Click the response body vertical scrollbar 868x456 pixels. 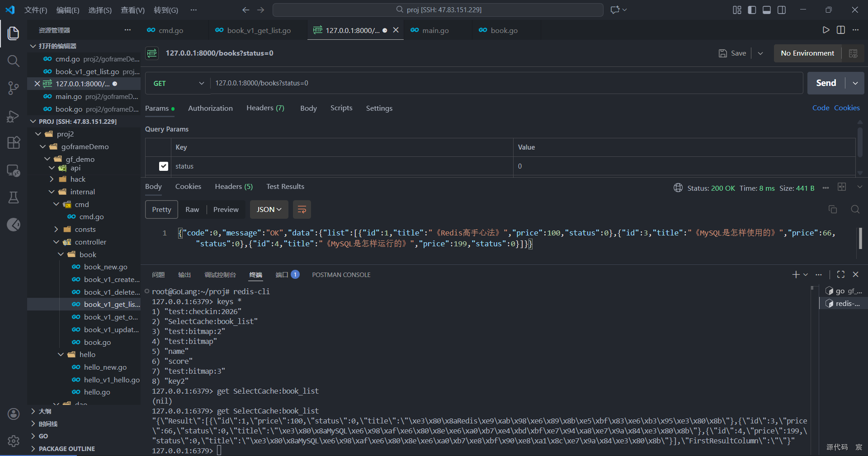pyautogui.click(x=860, y=238)
